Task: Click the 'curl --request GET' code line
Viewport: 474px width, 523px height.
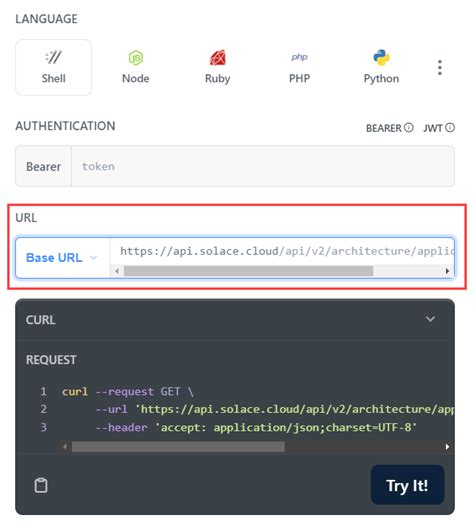Action: click(x=128, y=391)
